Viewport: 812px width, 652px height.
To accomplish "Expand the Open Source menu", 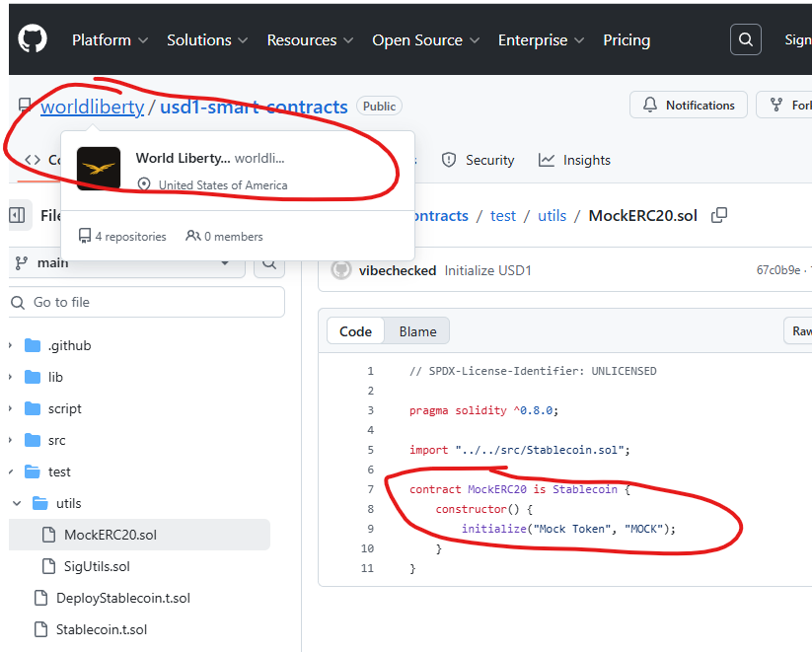I will tap(425, 39).
